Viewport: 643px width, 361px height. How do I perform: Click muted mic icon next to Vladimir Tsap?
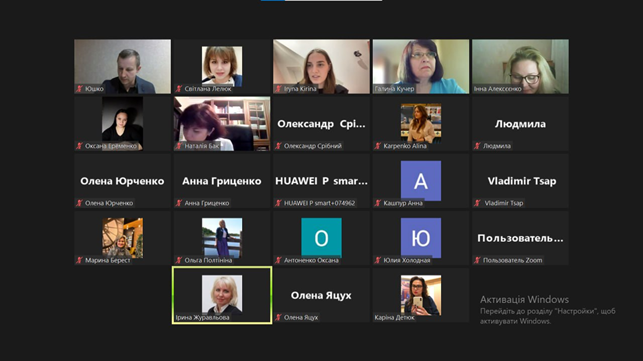477,203
